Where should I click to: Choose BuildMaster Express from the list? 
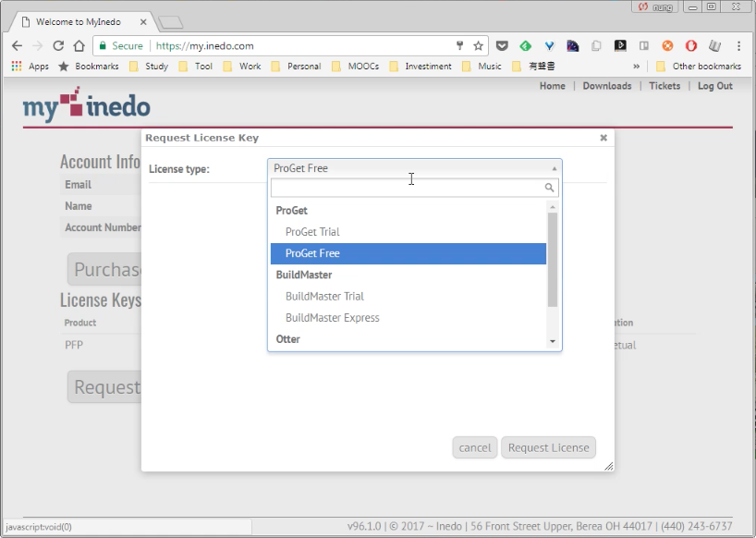tap(408, 318)
